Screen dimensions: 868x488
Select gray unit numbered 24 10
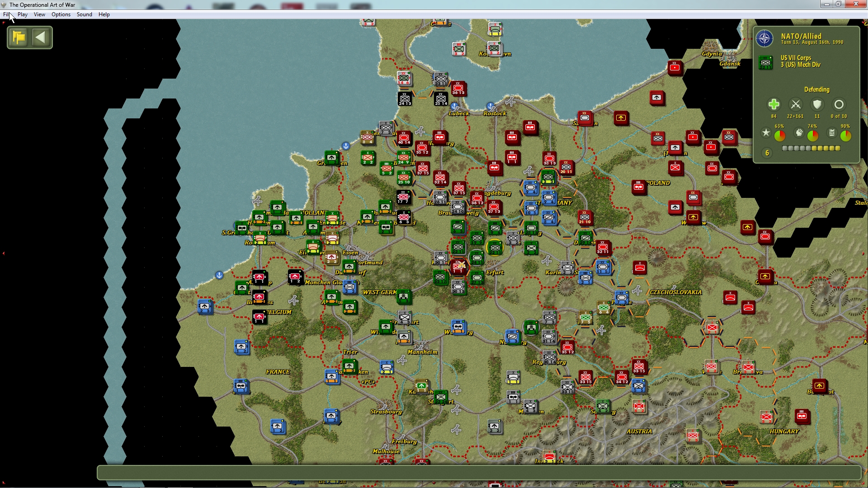pos(458,207)
